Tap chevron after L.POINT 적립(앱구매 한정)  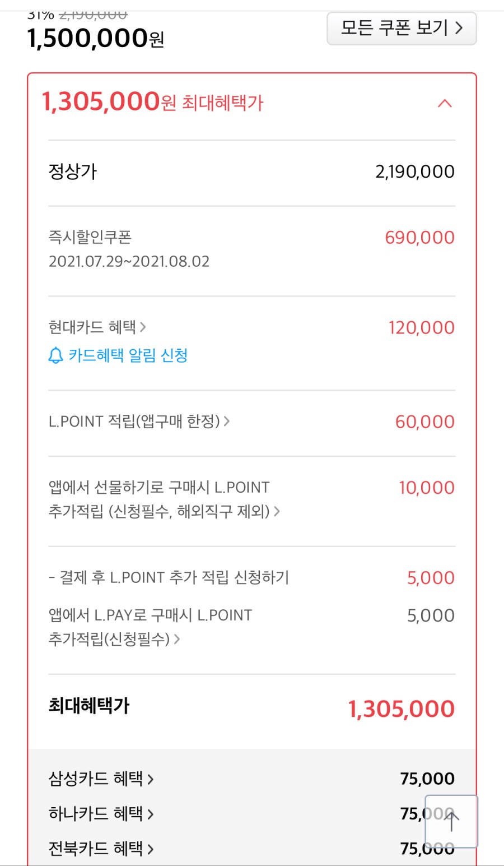pyautogui.click(x=227, y=421)
